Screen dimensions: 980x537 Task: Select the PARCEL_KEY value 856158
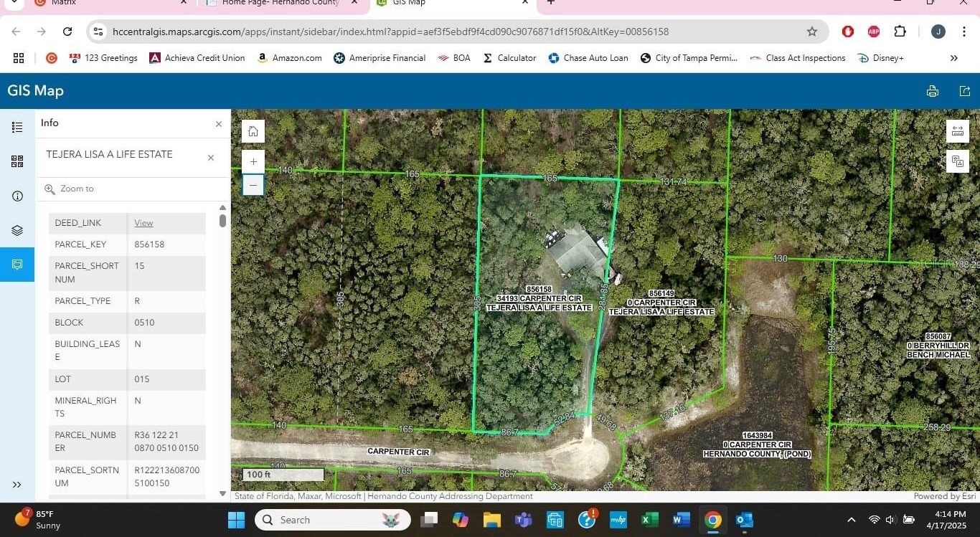[x=149, y=244]
